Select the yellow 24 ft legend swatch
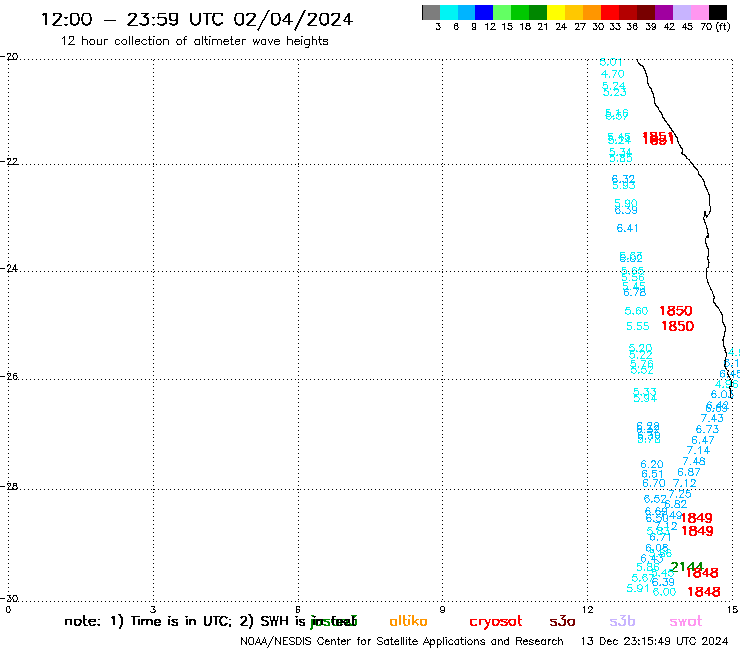 tap(556, 12)
